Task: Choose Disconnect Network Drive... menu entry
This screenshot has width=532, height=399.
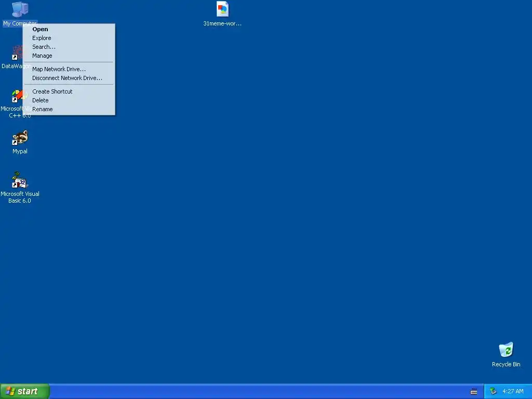Action: coord(70,78)
